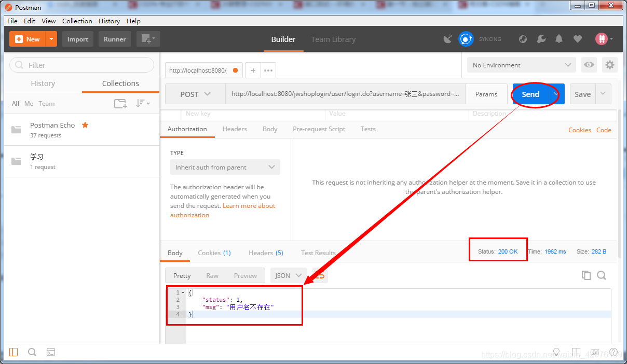The width and height of the screenshot is (627, 364).
Task: Expand the Send button dropdown arrow
Action: 556,94
